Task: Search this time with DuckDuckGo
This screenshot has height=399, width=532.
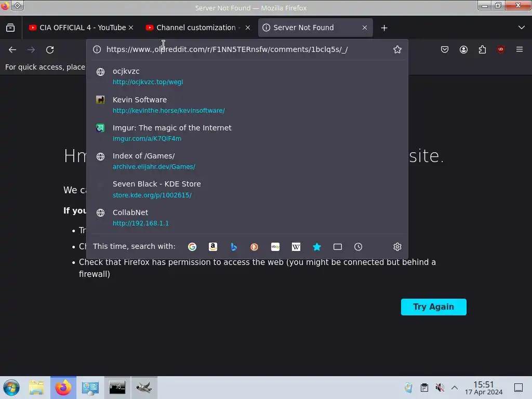Action: (x=254, y=247)
